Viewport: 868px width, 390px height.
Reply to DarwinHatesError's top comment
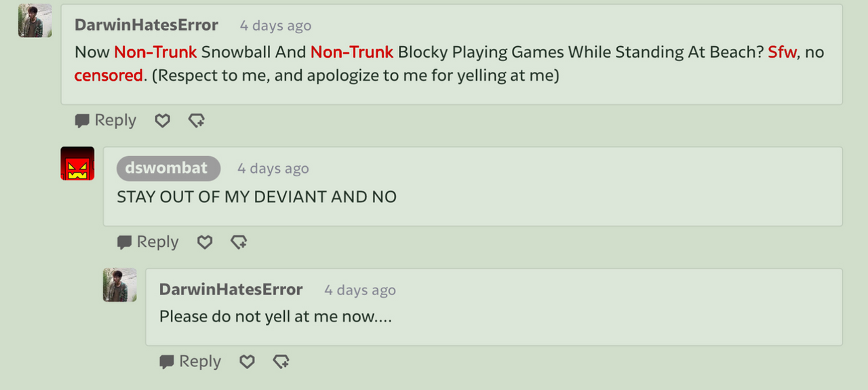point(106,121)
